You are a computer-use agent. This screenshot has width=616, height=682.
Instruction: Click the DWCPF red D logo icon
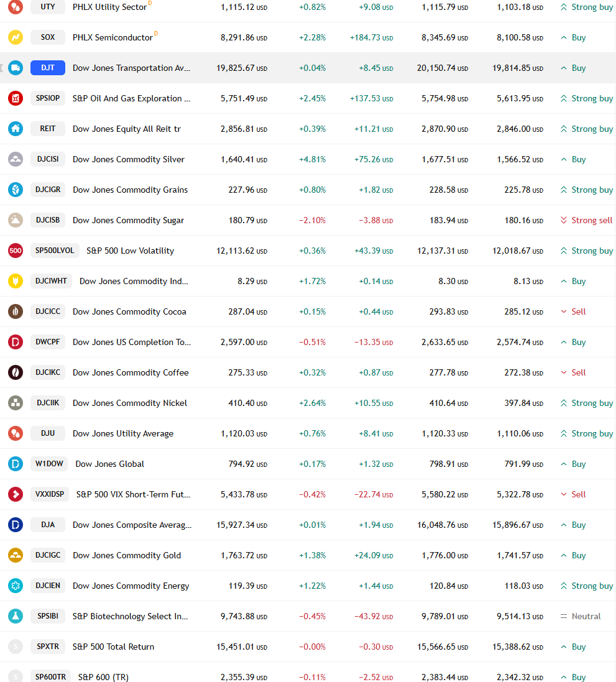[15, 342]
